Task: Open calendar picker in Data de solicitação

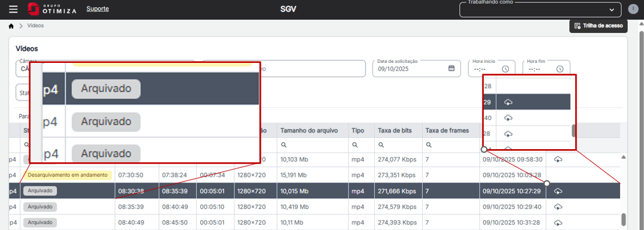Action: click(x=451, y=68)
